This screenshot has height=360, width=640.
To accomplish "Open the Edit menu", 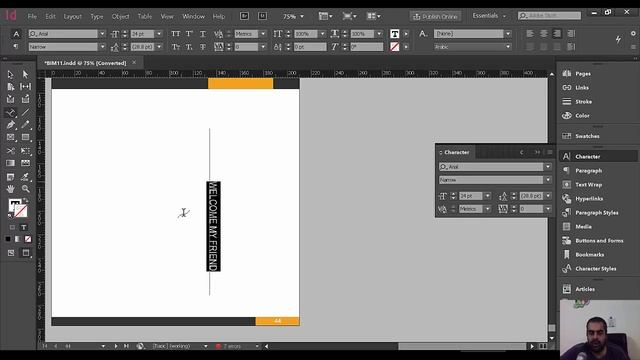I will coord(50,16).
